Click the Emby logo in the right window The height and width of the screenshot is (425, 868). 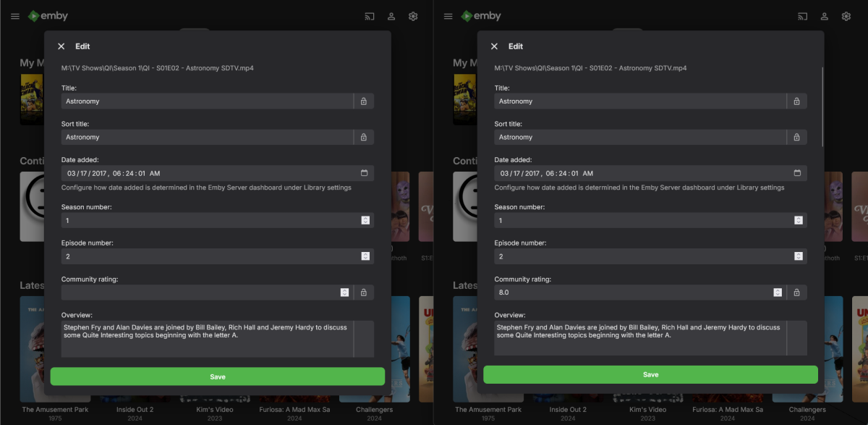click(x=481, y=16)
